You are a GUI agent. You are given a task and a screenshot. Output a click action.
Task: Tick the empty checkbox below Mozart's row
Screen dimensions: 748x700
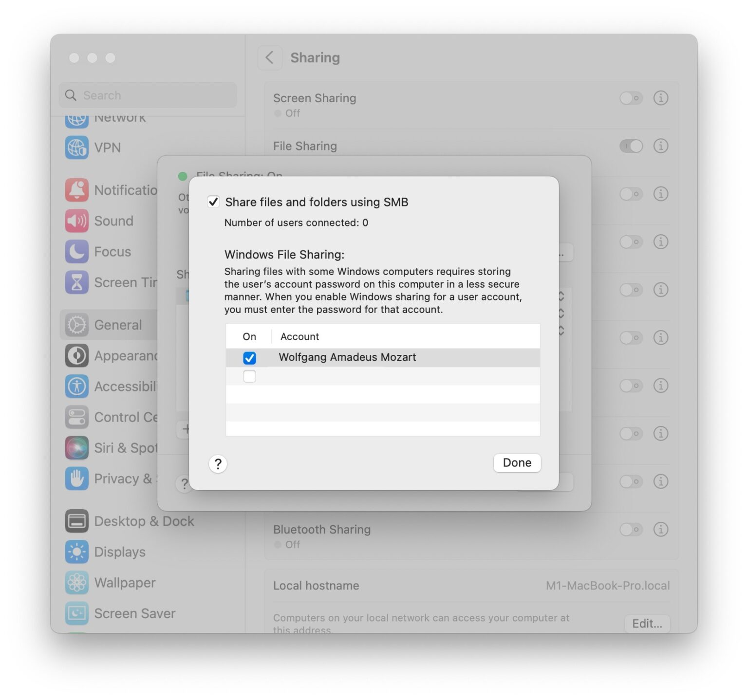tap(249, 376)
